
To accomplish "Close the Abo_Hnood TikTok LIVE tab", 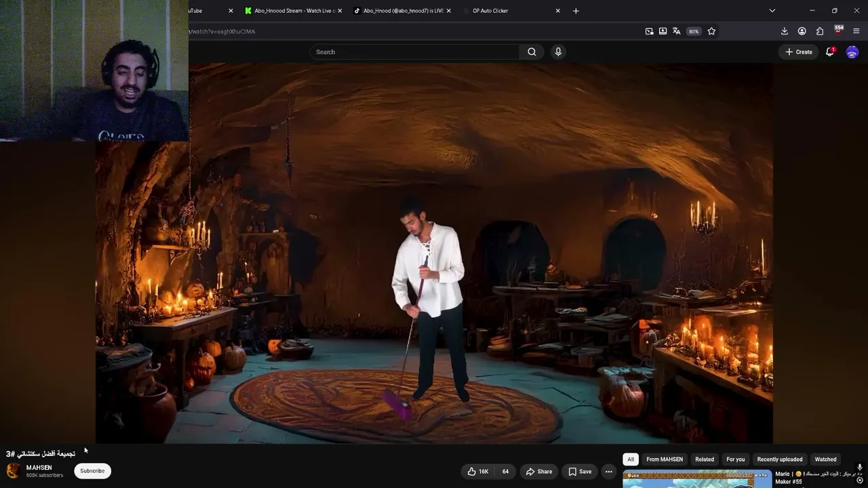I will (448, 11).
